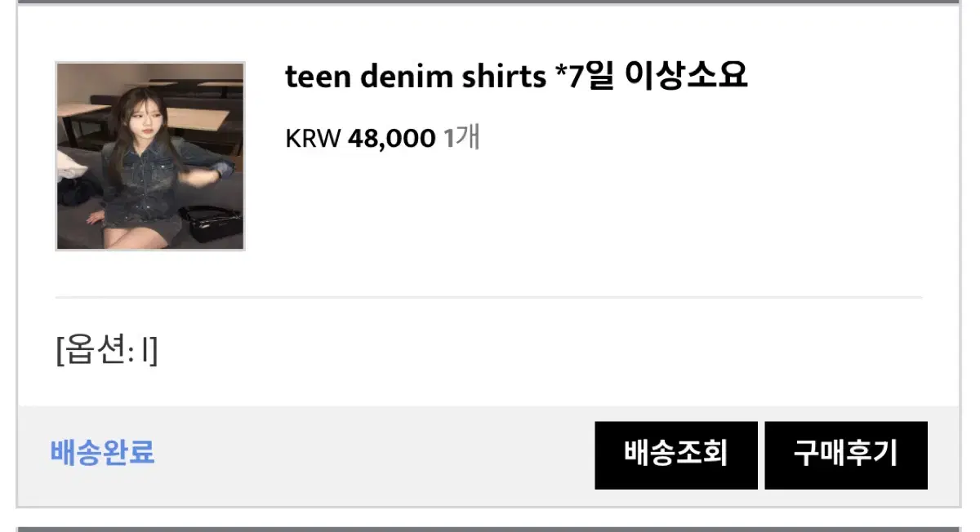Screen dimensions: 980x532
Task: Select the 배송완료 delivery status link
Action: (103, 453)
